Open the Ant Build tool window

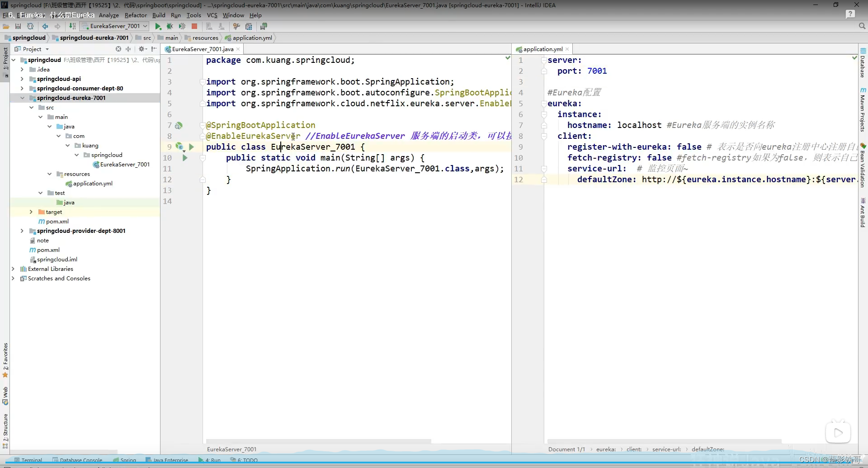(863, 213)
